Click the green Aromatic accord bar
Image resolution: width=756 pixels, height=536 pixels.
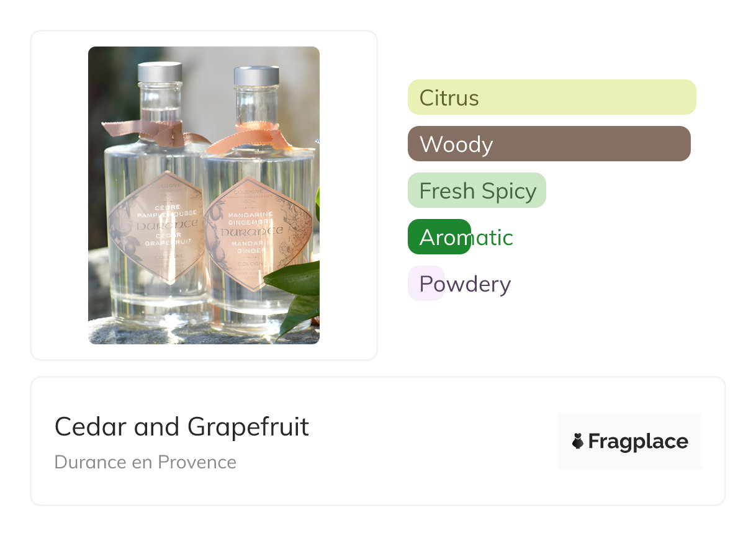coord(439,237)
